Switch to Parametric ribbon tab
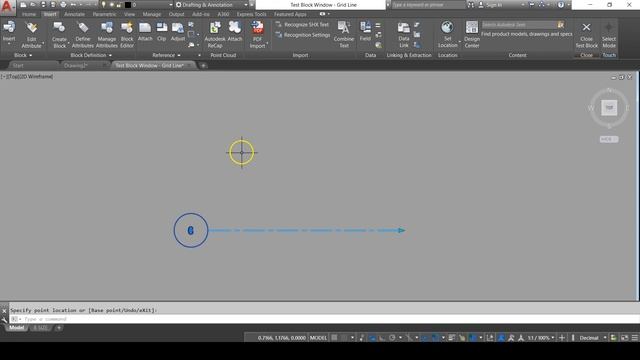The height and width of the screenshot is (360, 640). point(104,14)
